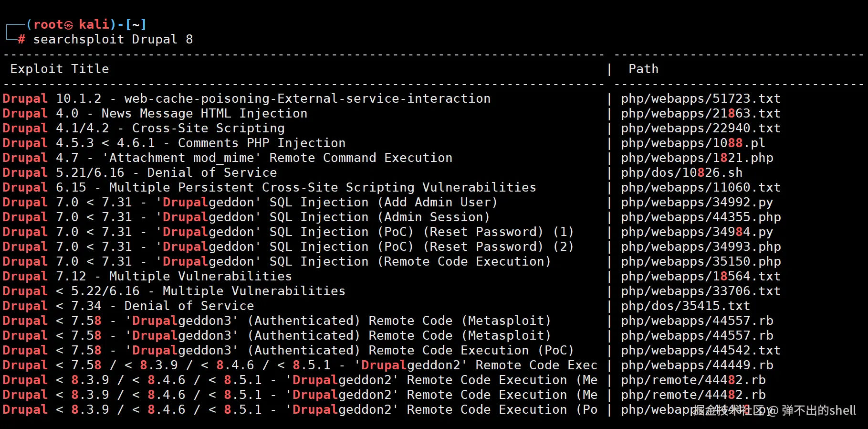Click the path php/dos/35415.txt

click(x=685, y=306)
